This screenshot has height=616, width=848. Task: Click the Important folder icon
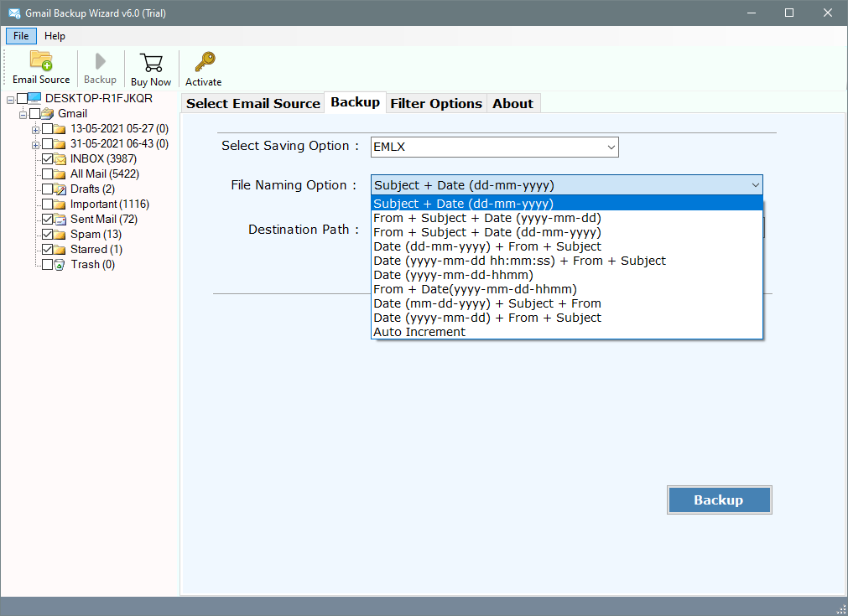click(x=60, y=204)
